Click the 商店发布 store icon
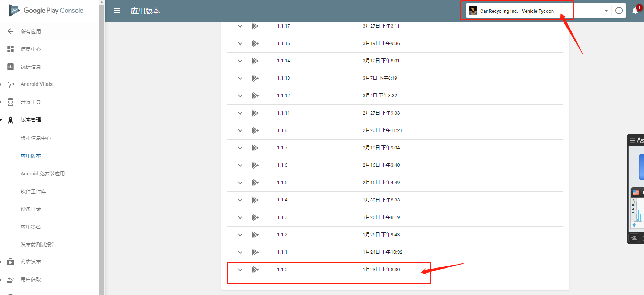Image resolution: width=644 pixels, height=295 pixels. point(11,262)
